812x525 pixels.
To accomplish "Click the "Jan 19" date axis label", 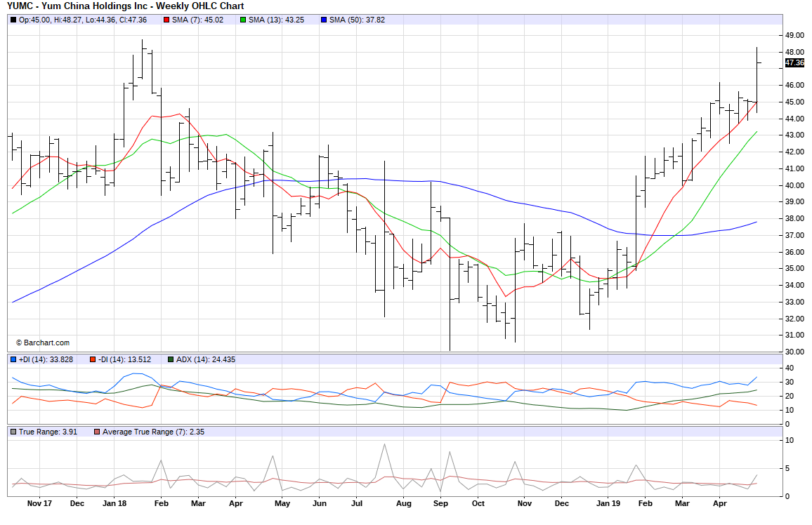I will pyautogui.click(x=608, y=504).
